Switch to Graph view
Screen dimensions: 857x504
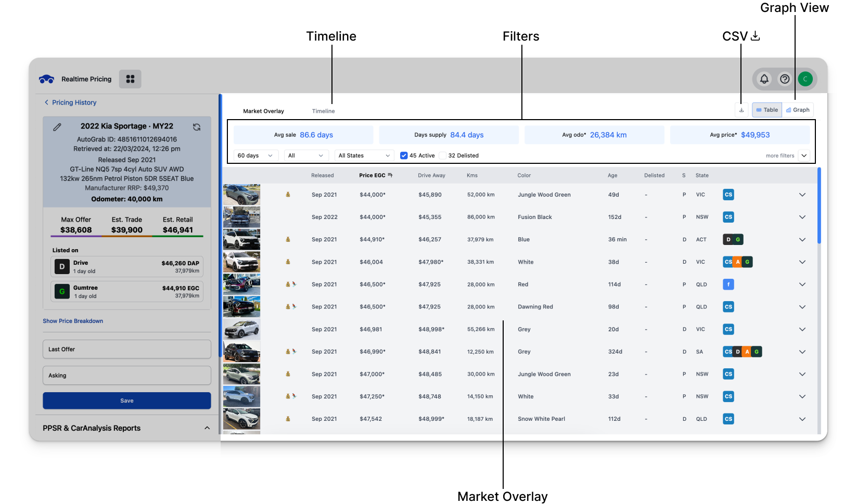[798, 110]
